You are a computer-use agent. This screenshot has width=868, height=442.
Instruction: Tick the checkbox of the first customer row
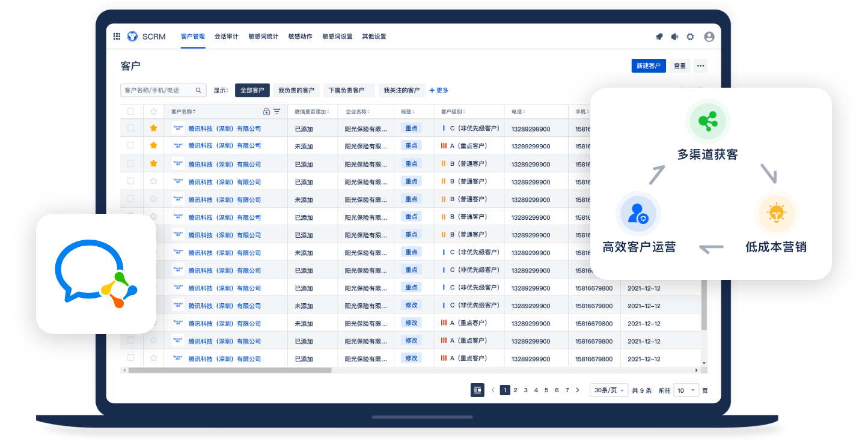point(131,128)
